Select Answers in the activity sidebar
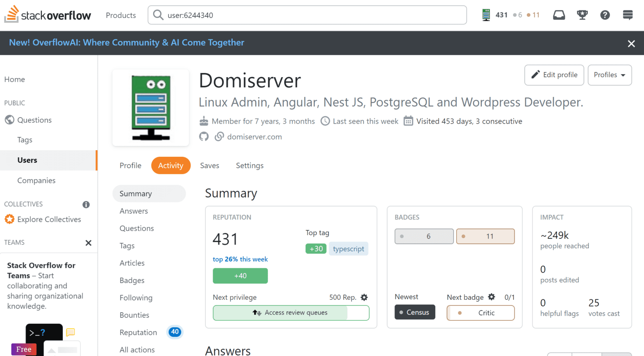Screen dimensions: 644x356 click(134, 211)
